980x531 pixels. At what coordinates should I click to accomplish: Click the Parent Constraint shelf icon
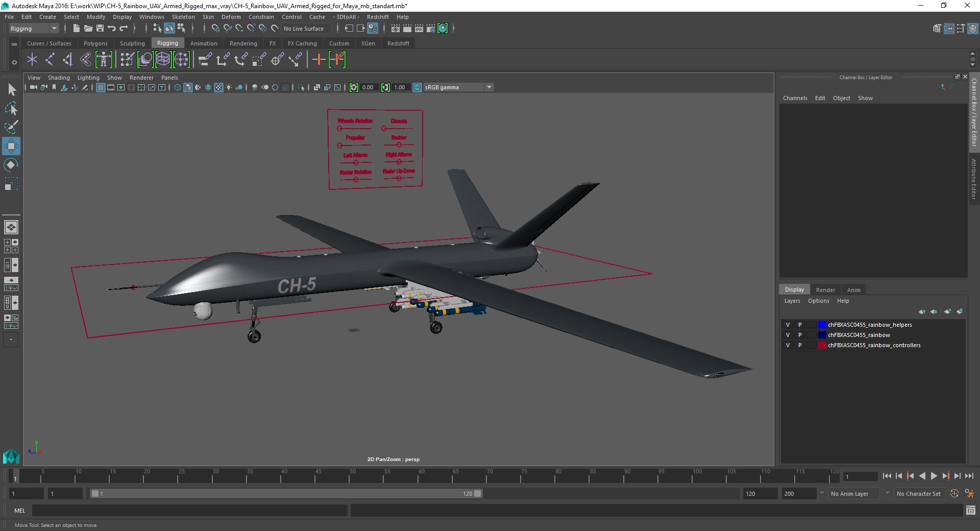point(205,60)
